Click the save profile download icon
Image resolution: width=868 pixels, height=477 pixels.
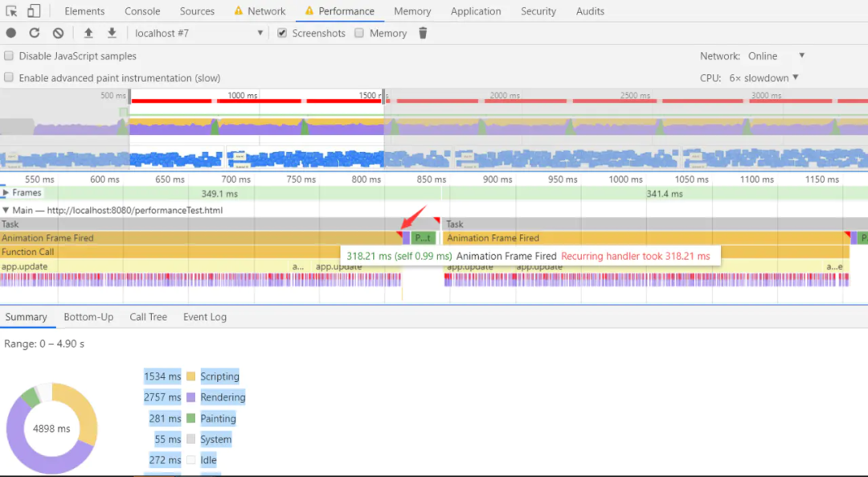coord(111,33)
